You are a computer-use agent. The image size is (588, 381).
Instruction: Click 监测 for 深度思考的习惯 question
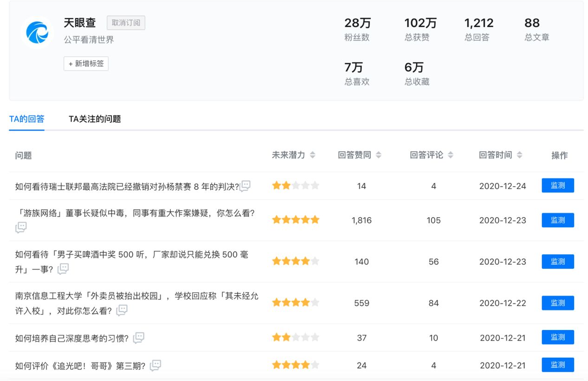[x=558, y=337]
